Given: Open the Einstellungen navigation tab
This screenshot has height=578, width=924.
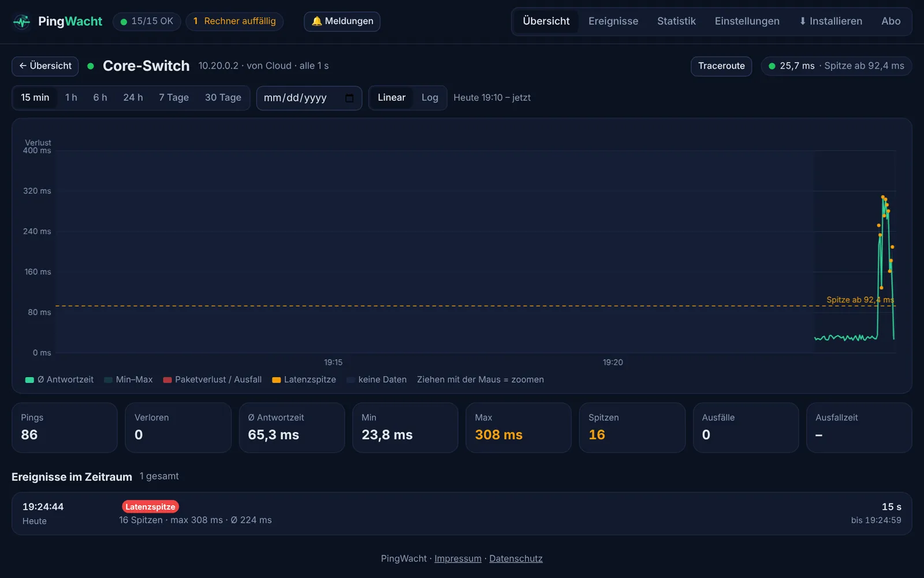Looking at the screenshot, I should [747, 21].
